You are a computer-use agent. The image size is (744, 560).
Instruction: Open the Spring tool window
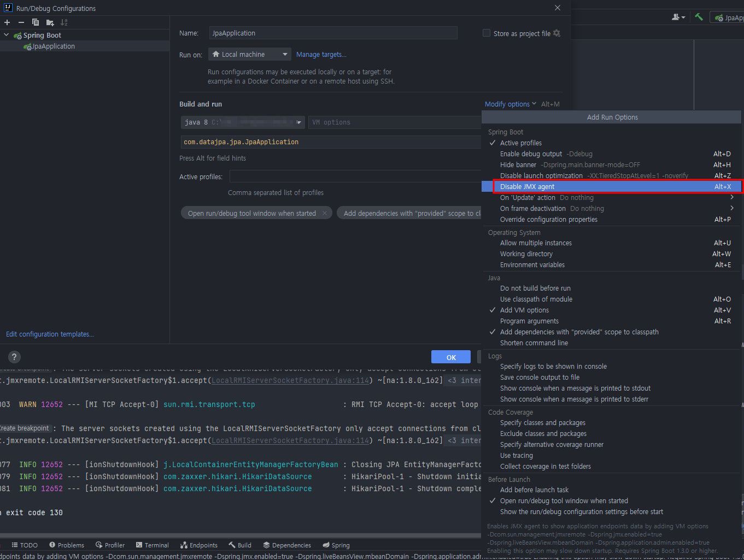pyautogui.click(x=336, y=545)
